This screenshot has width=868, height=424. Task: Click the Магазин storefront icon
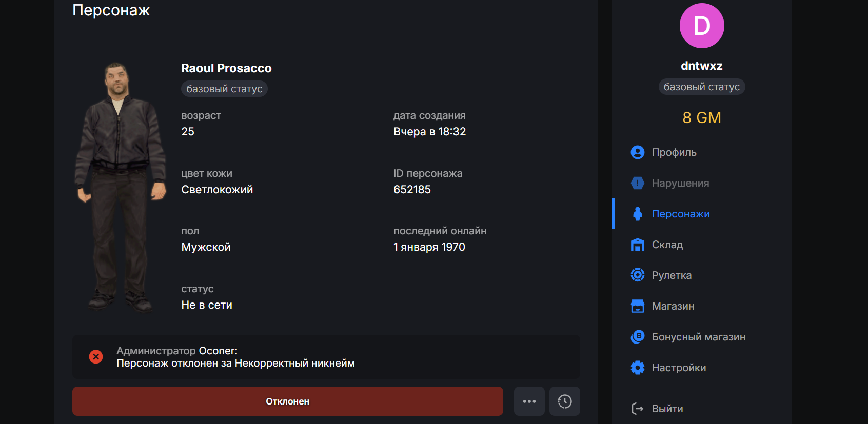[637, 306]
